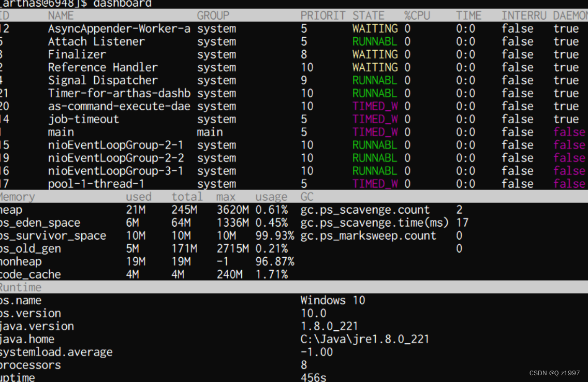Click the pool-1-thread-1 thread name
The height and width of the screenshot is (382, 588).
(96, 184)
